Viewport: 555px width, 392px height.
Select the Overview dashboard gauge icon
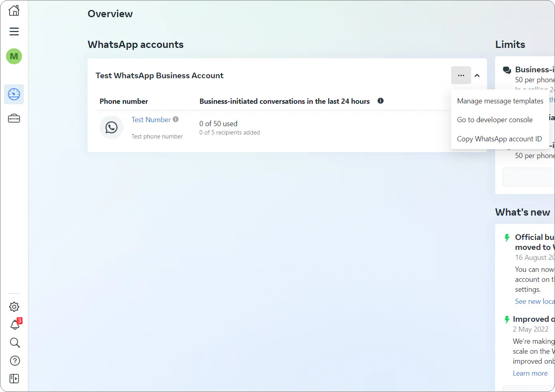[14, 94]
